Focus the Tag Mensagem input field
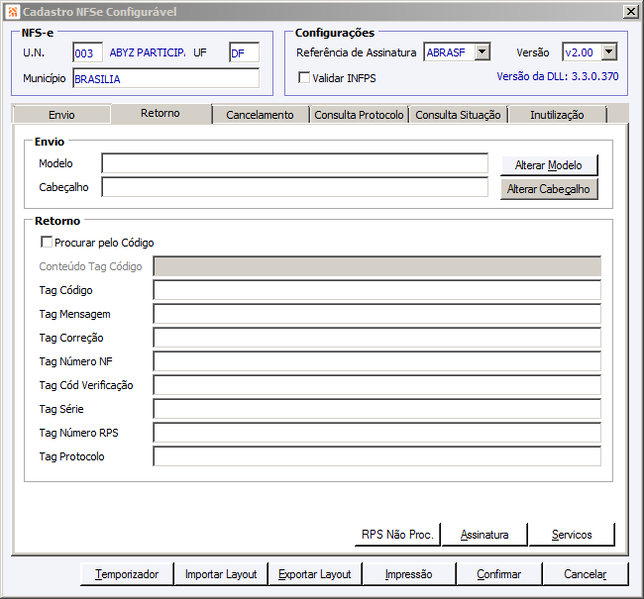The image size is (644, 599). click(377, 314)
